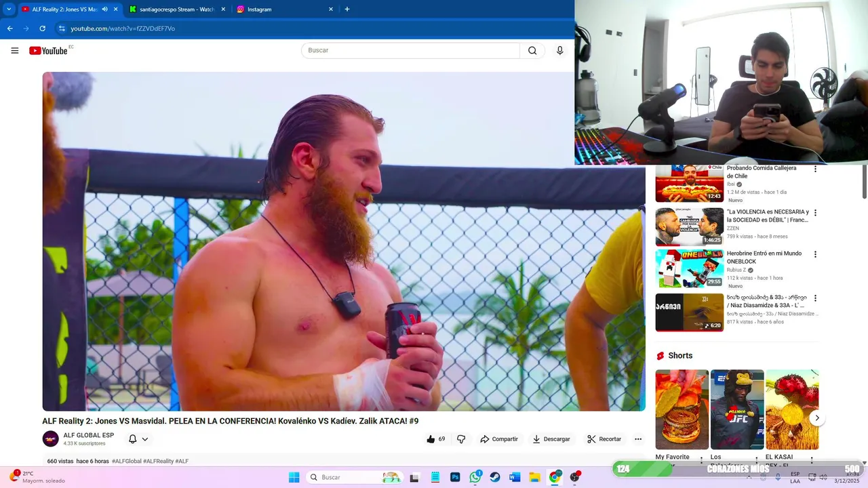Image resolution: width=868 pixels, height=488 pixels.
Task: Select the youtube.com URL in the address bar
Action: coord(123,28)
